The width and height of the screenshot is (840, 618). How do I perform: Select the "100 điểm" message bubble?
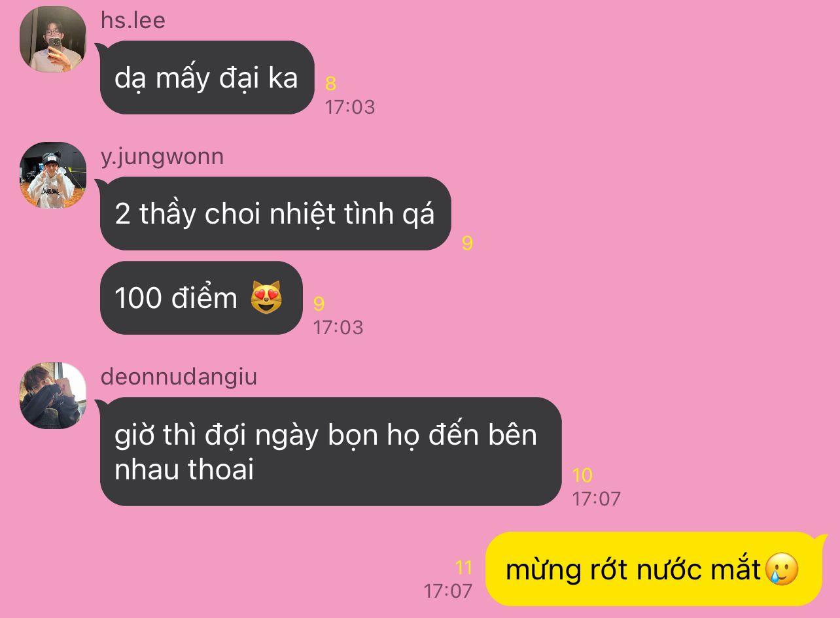tap(201, 298)
